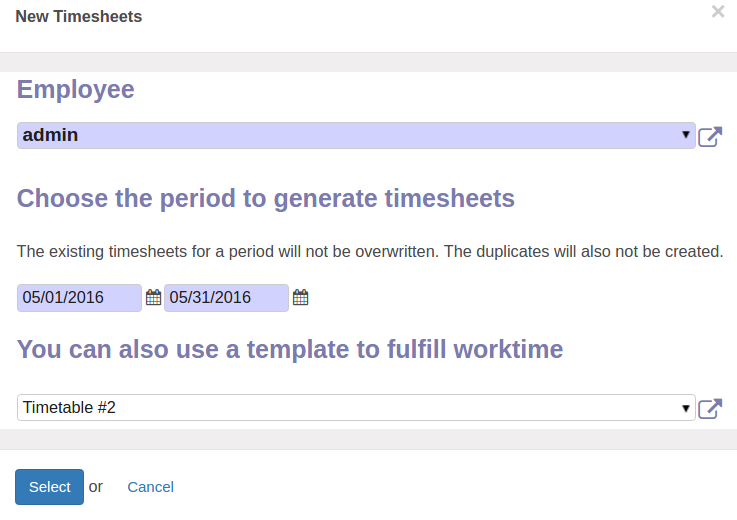737x520 pixels.
Task: Click the 'Choose the period to generate timesheets' heading
Action: 266,198
